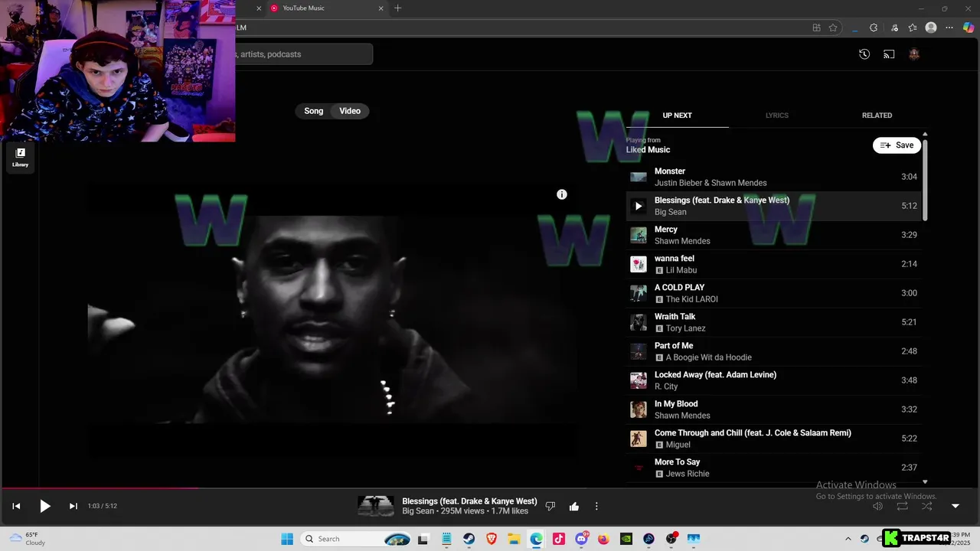Click the taskbar Search box
Image resolution: width=980 pixels, height=551 pixels.
(356, 539)
